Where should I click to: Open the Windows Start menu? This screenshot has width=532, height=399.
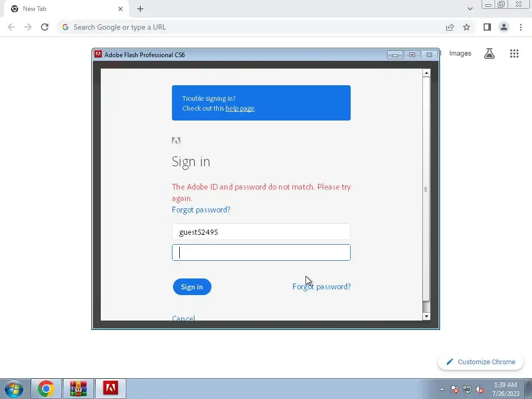(14, 389)
